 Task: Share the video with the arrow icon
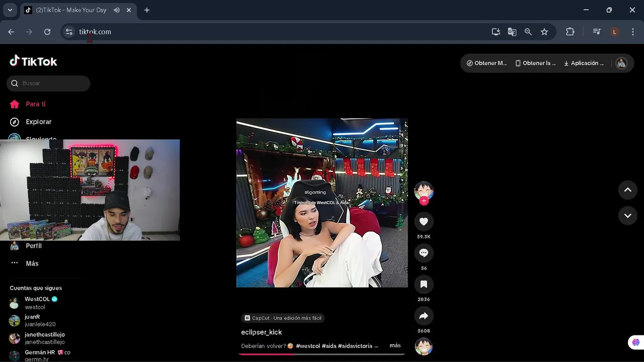[424, 316]
